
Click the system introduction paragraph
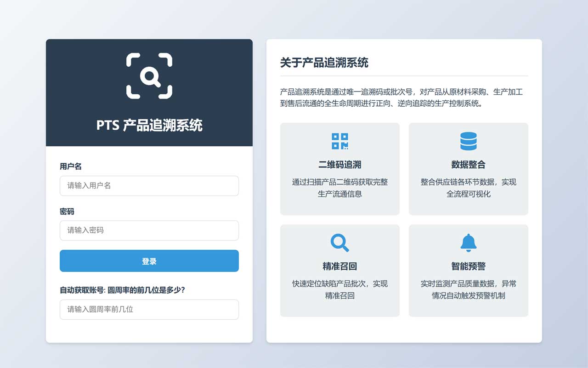401,98
